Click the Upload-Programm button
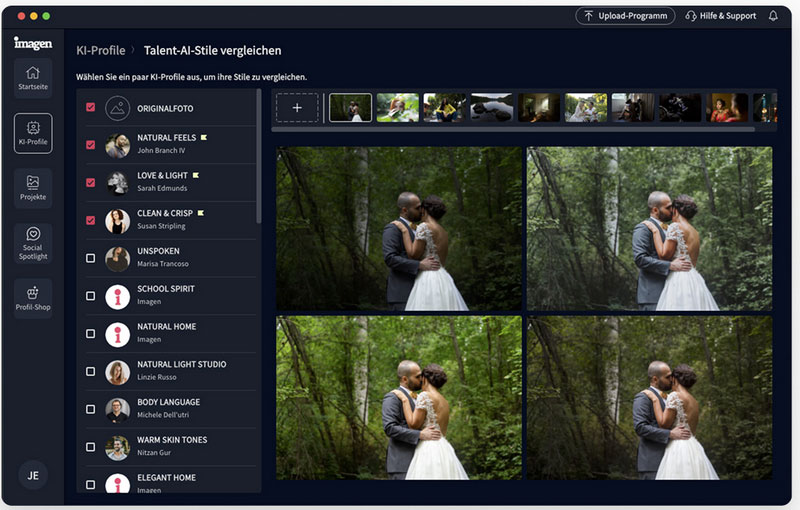 click(625, 16)
